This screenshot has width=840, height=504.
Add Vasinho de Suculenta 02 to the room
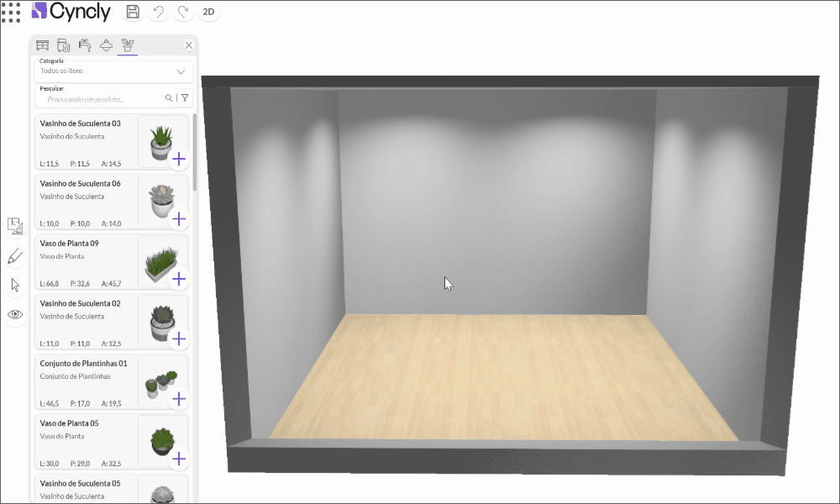click(179, 339)
